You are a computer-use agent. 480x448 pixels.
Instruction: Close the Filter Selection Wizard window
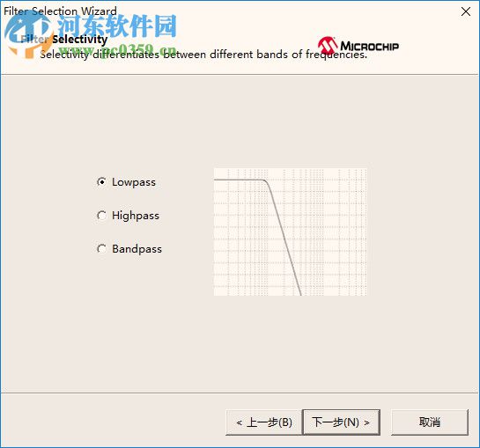466,11
